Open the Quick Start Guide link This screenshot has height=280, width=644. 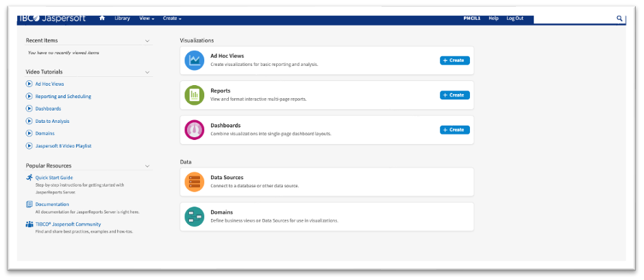pyautogui.click(x=54, y=178)
